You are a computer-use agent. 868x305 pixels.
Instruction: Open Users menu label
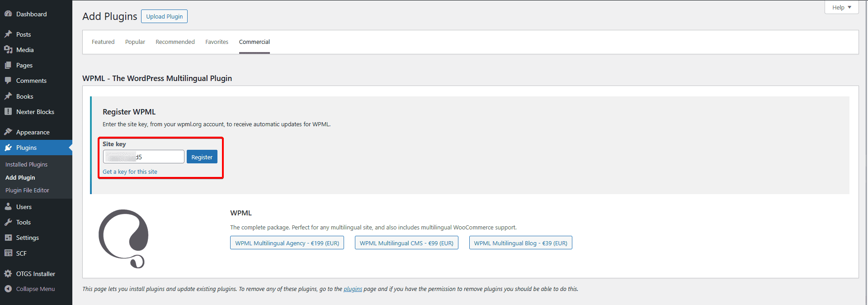24,207
